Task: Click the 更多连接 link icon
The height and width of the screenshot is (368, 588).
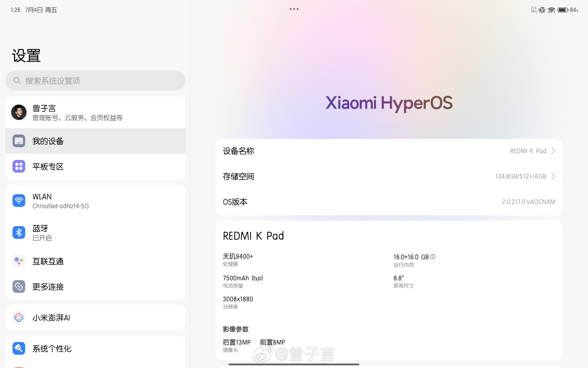Action: pos(19,286)
